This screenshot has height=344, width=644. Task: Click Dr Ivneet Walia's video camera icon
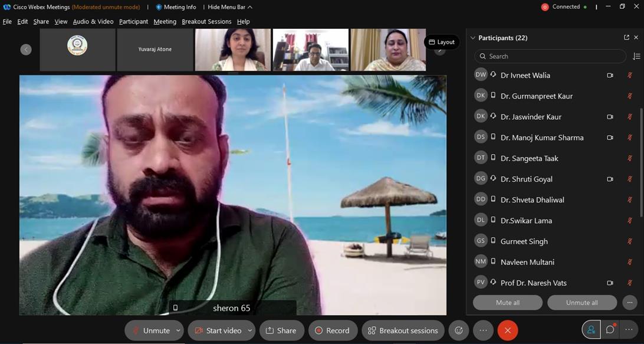pyautogui.click(x=610, y=76)
